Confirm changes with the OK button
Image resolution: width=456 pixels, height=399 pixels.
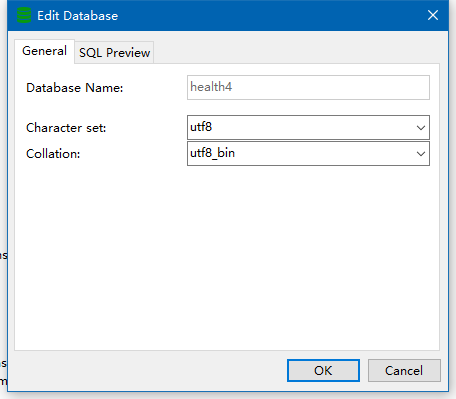coord(323,370)
